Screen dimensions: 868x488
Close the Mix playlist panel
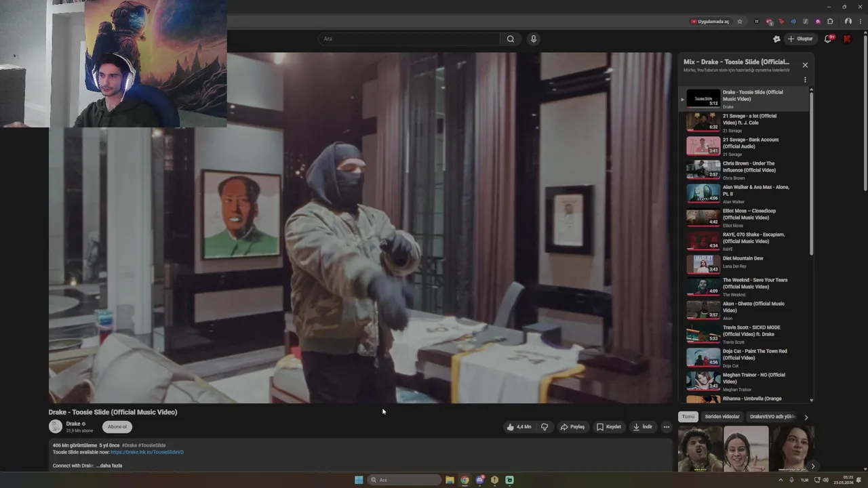click(x=805, y=65)
